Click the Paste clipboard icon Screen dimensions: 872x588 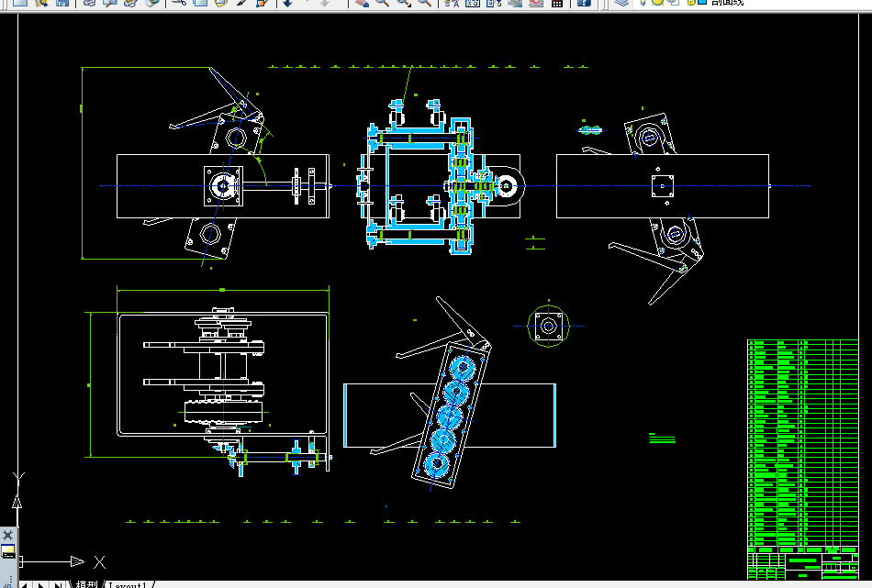point(221,2)
